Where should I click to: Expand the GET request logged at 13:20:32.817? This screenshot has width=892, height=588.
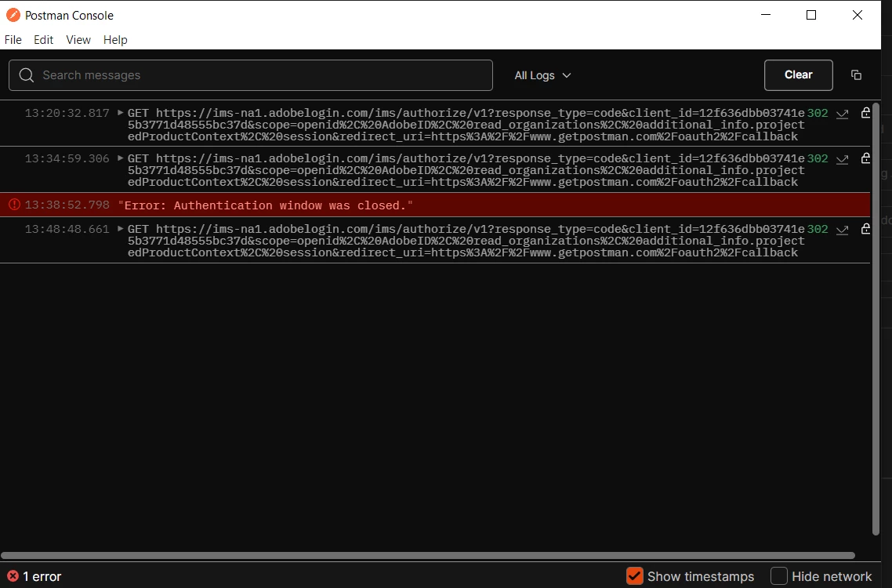[120, 113]
